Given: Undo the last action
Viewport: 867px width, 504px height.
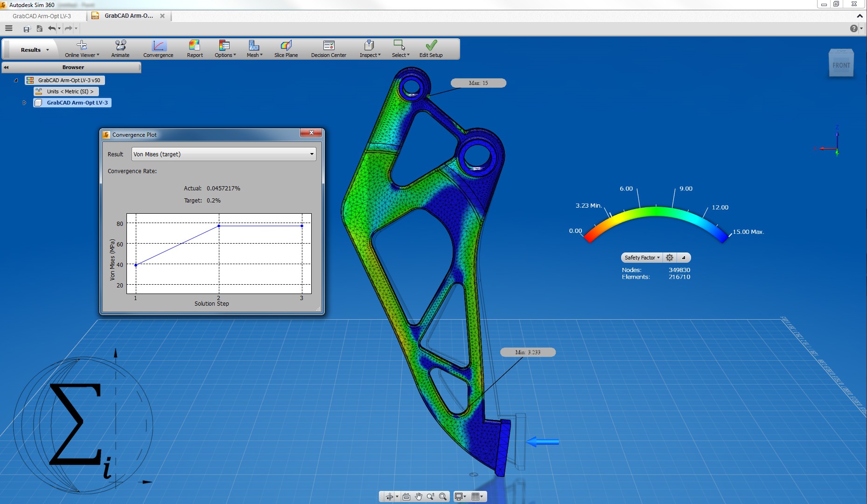Looking at the screenshot, I should pos(51,28).
